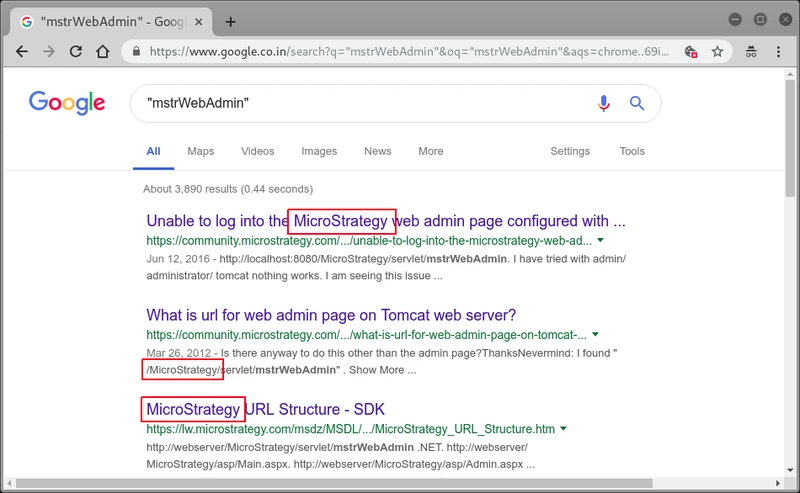Image resolution: width=800 pixels, height=493 pixels.
Task: Reload the page with refresh icon
Action: coord(76,52)
